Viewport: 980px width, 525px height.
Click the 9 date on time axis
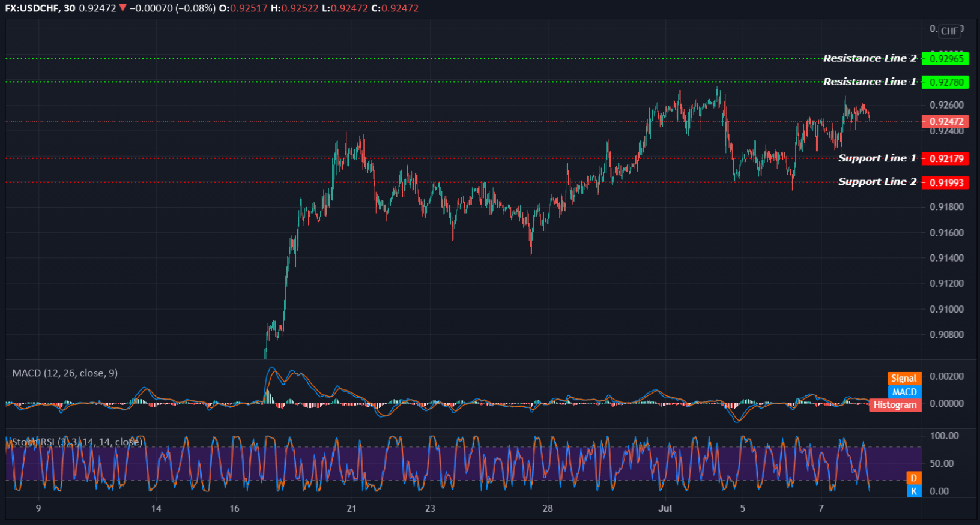[38, 508]
